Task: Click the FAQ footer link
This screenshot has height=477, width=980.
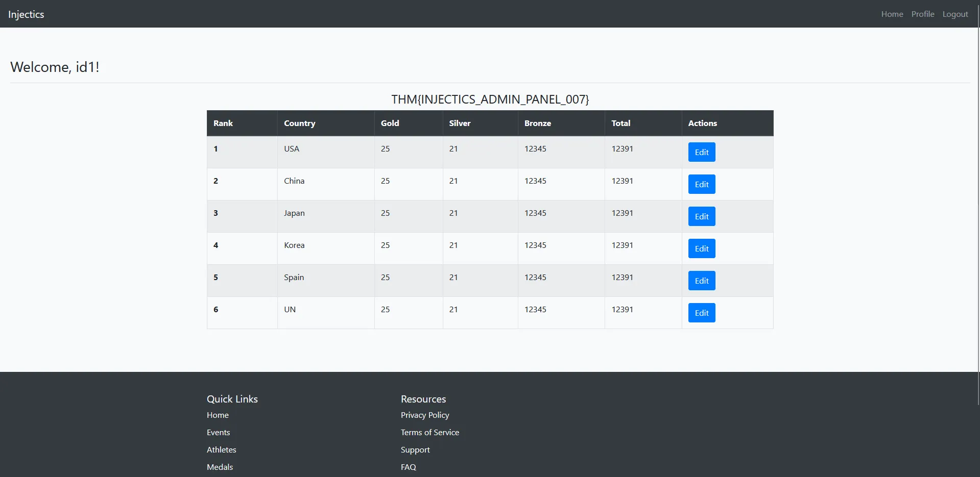Action: pos(409,467)
